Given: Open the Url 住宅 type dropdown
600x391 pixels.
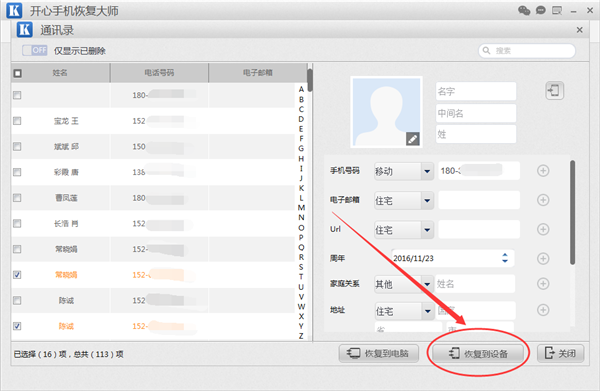Looking at the screenshot, I should (x=427, y=230).
